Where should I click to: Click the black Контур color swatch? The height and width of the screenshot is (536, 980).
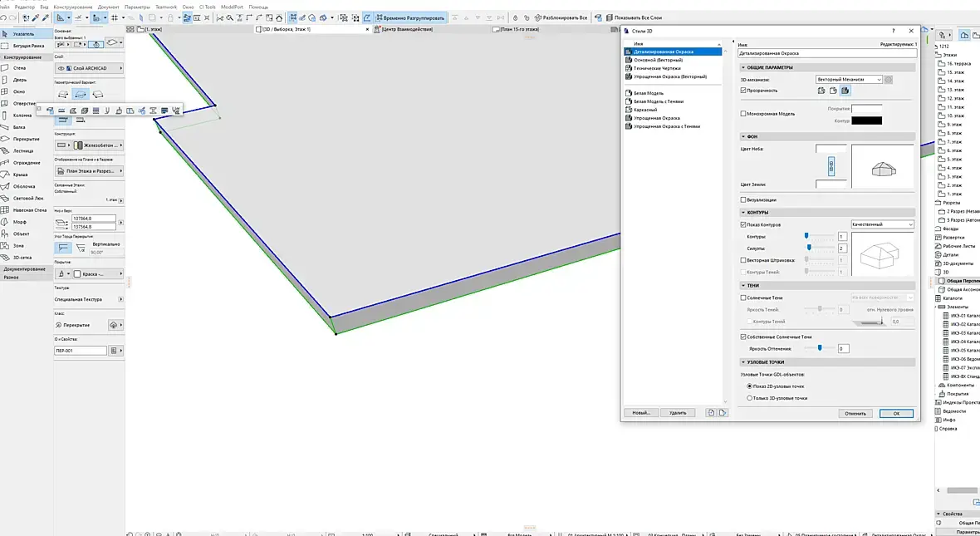(x=867, y=120)
